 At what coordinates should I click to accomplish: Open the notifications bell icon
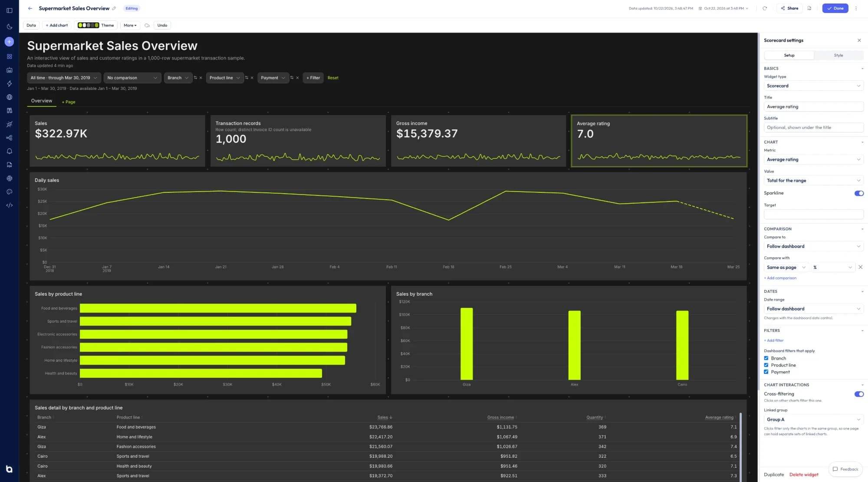(9, 151)
